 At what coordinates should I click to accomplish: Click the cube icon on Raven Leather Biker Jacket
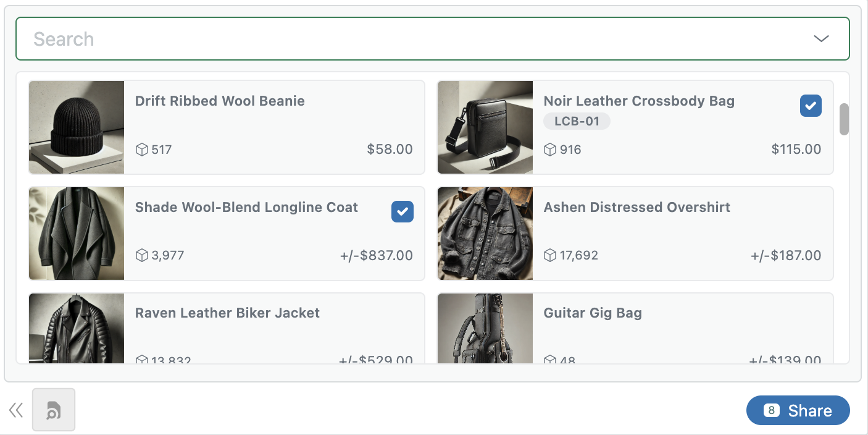(141, 361)
